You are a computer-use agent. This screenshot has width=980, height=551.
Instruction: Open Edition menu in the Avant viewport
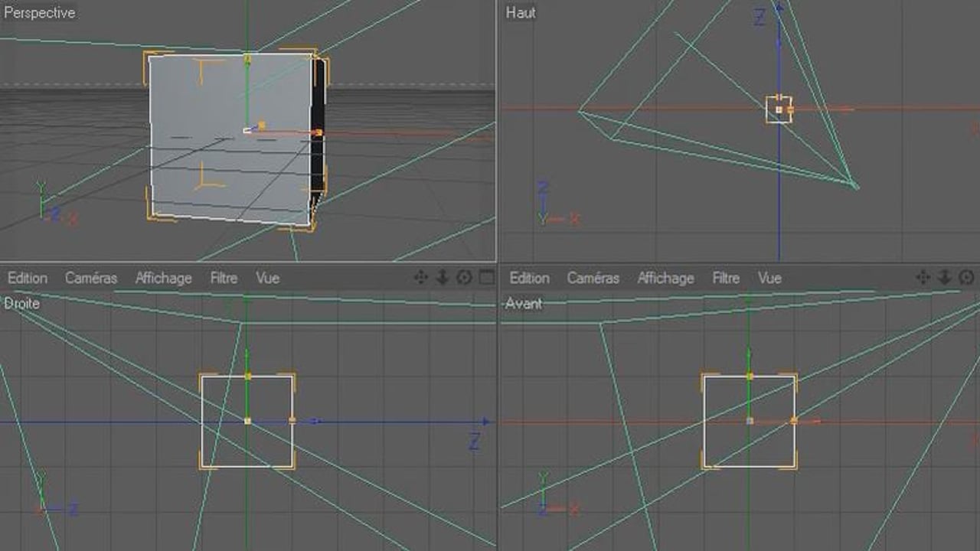pos(530,278)
